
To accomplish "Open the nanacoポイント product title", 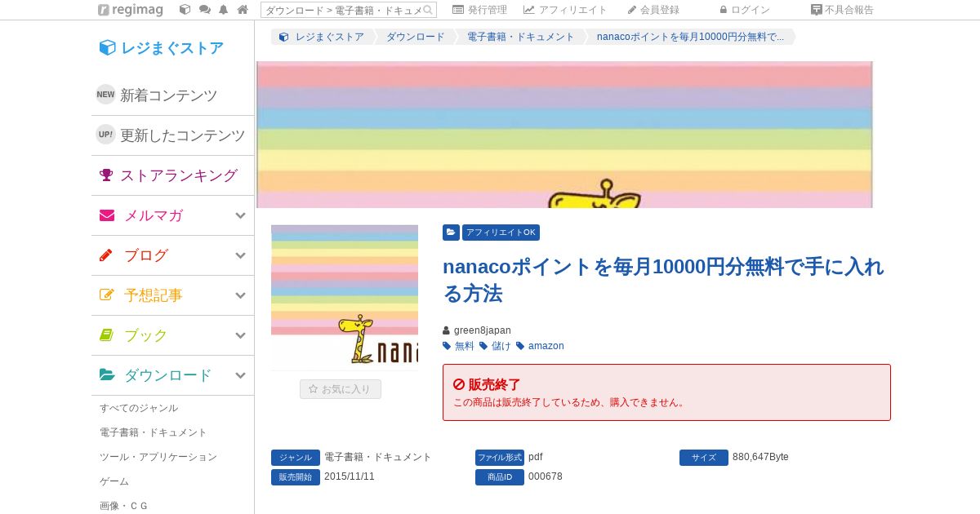I will coord(663,280).
